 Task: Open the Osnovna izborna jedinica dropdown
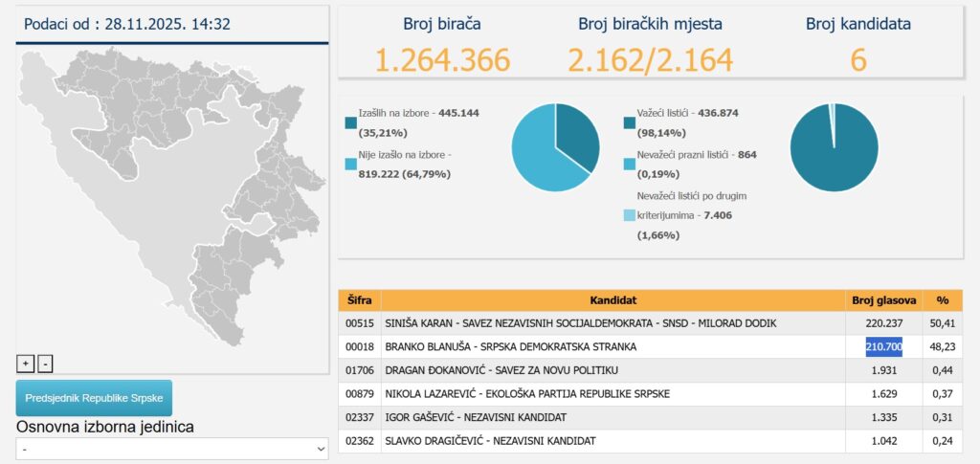click(x=172, y=448)
